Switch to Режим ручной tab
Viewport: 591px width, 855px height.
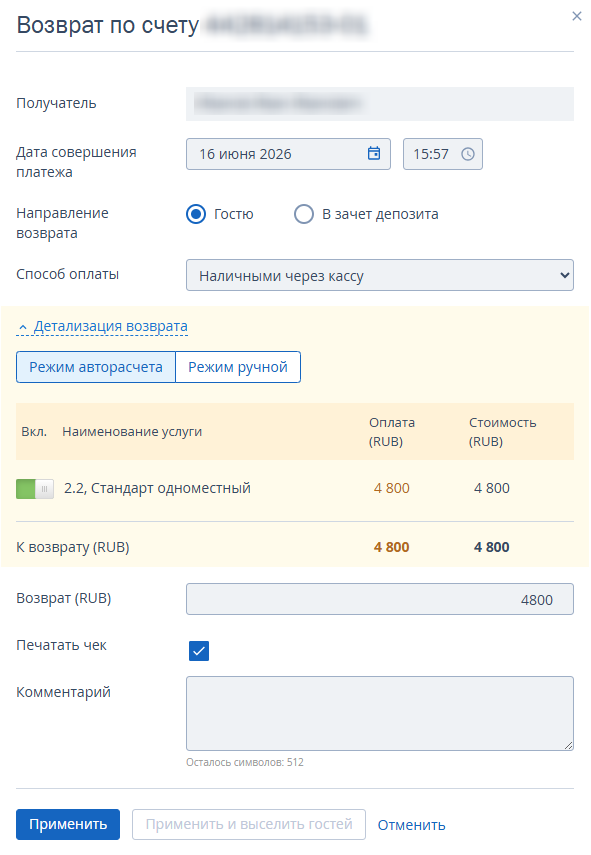(x=238, y=367)
